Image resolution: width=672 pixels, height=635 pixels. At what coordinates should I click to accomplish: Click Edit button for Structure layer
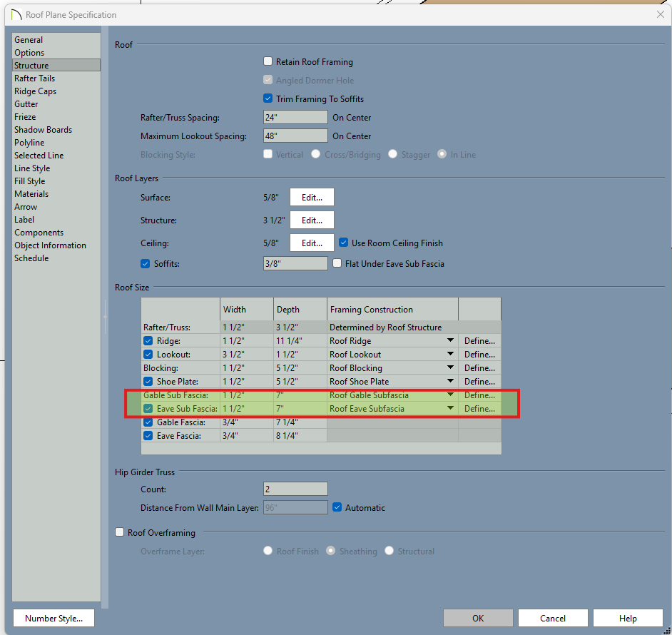click(312, 220)
